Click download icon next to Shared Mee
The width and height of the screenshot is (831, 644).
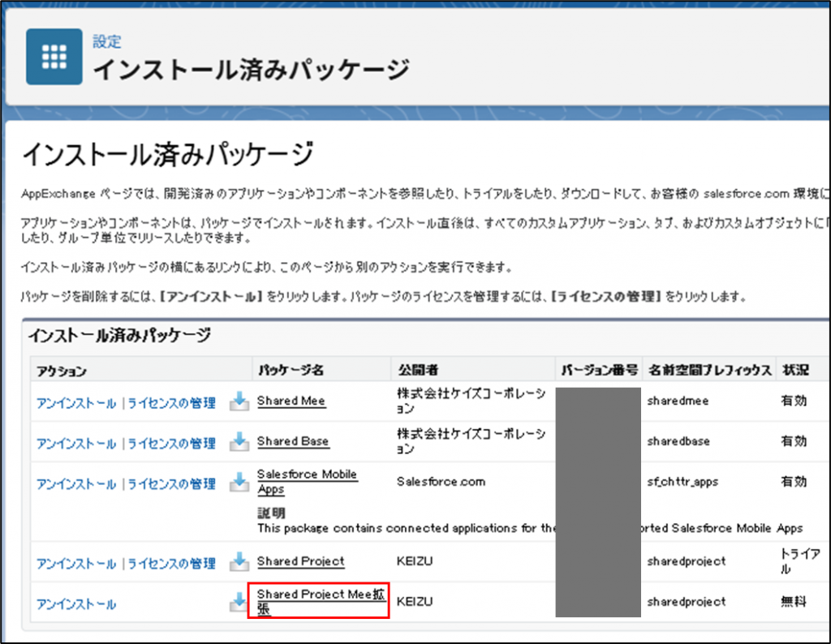coord(239,401)
